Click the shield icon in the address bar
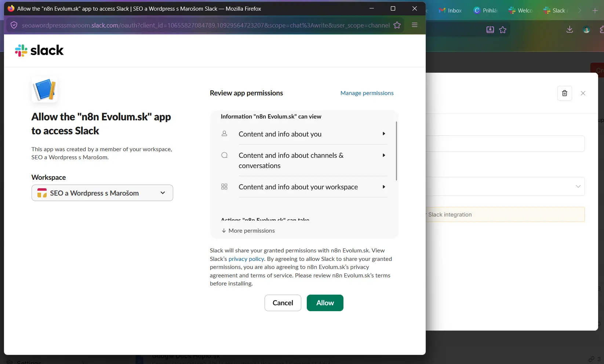 pyautogui.click(x=14, y=25)
